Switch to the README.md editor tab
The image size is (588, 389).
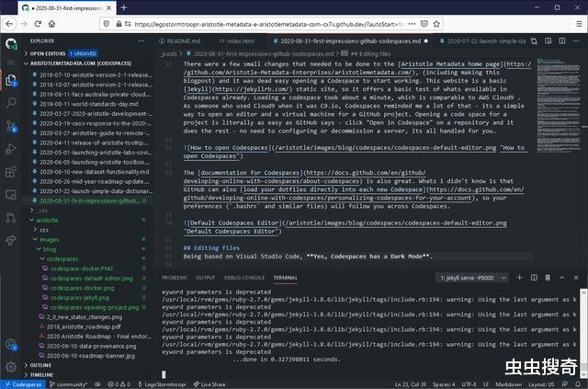click(x=180, y=41)
